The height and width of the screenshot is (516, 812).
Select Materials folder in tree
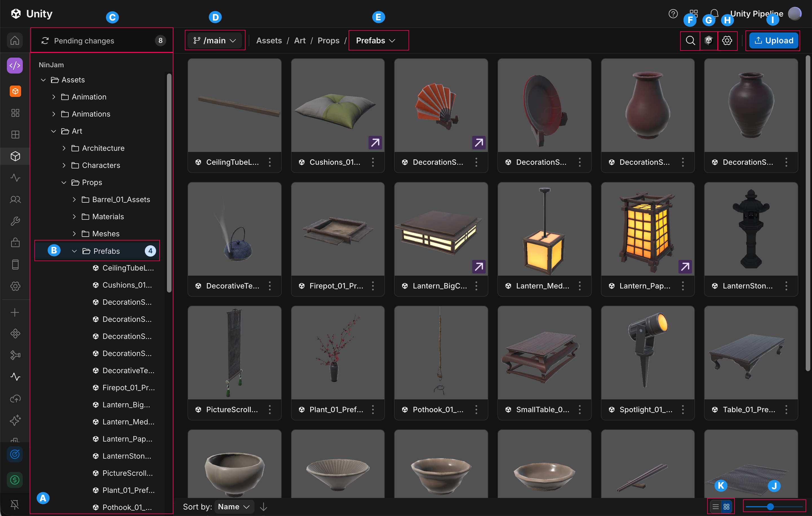point(108,217)
